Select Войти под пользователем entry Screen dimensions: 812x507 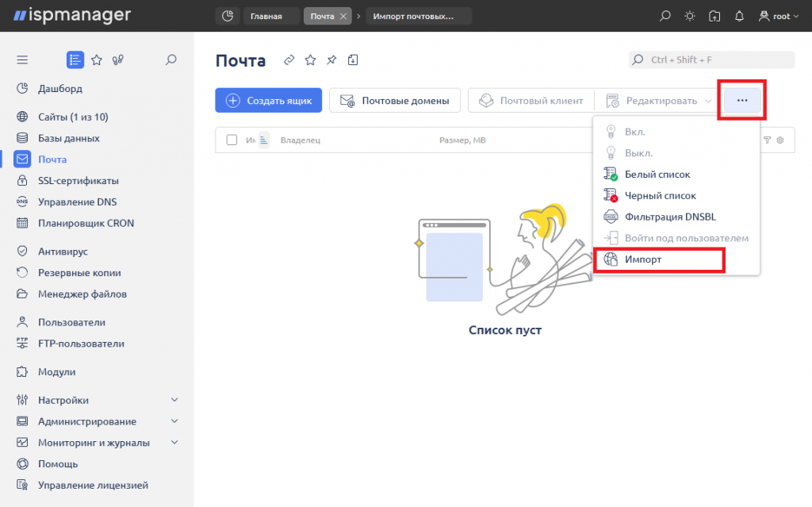676,238
